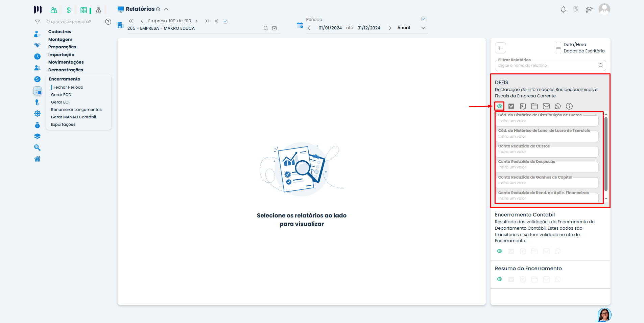Click Exportações link in sidebar
The height and width of the screenshot is (323, 644).
(63, 124)
